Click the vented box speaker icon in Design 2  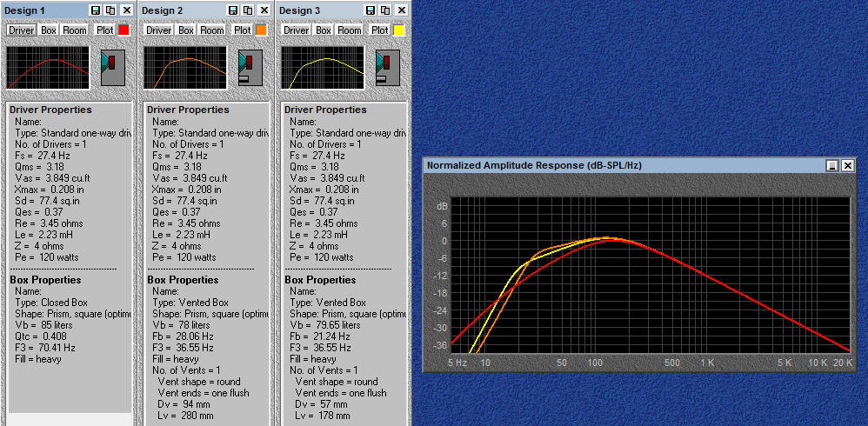(x=250, y=68)
